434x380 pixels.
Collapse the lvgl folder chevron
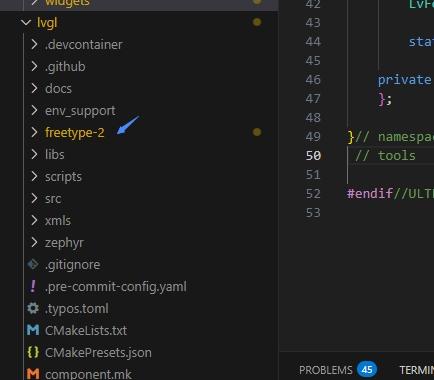pyautogui.click(x=26, y=23)
